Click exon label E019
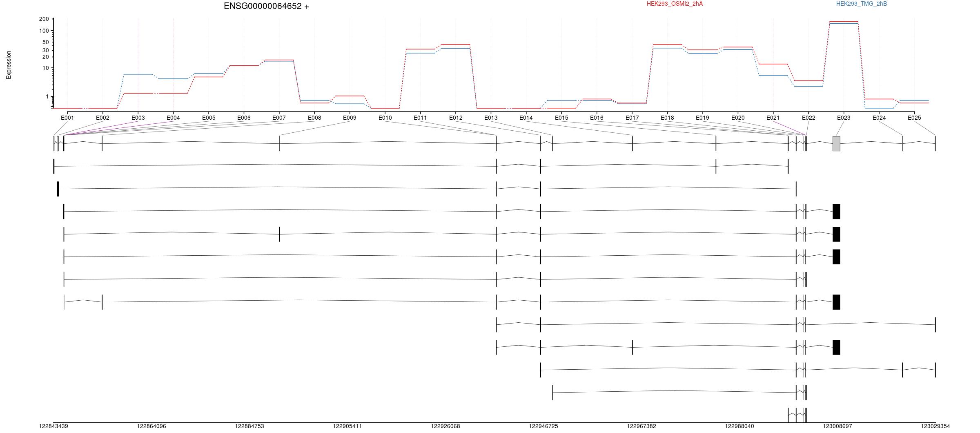Image resolution: width=980 pixels, height=433 pixels. 702,118
